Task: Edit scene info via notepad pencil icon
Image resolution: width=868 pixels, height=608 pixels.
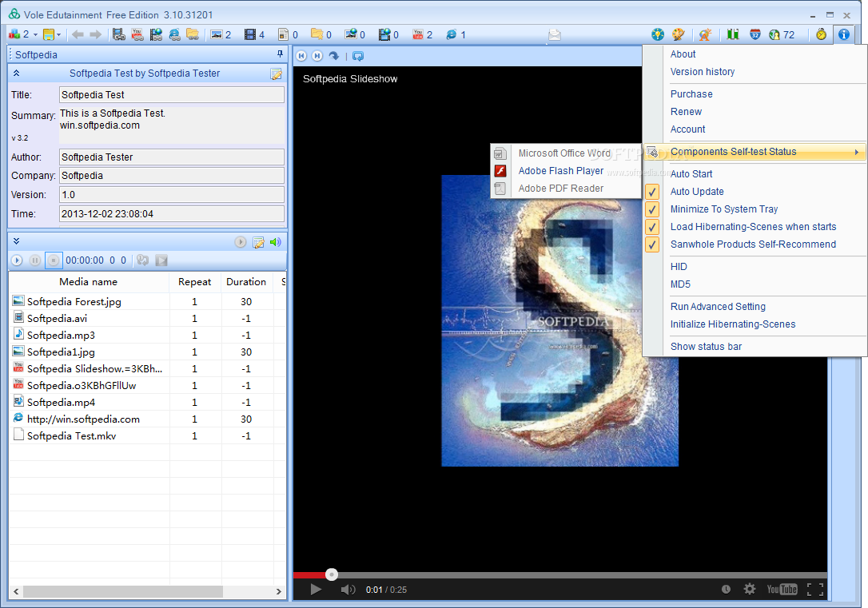Action: pyautogui.click(x=277, y=74)
